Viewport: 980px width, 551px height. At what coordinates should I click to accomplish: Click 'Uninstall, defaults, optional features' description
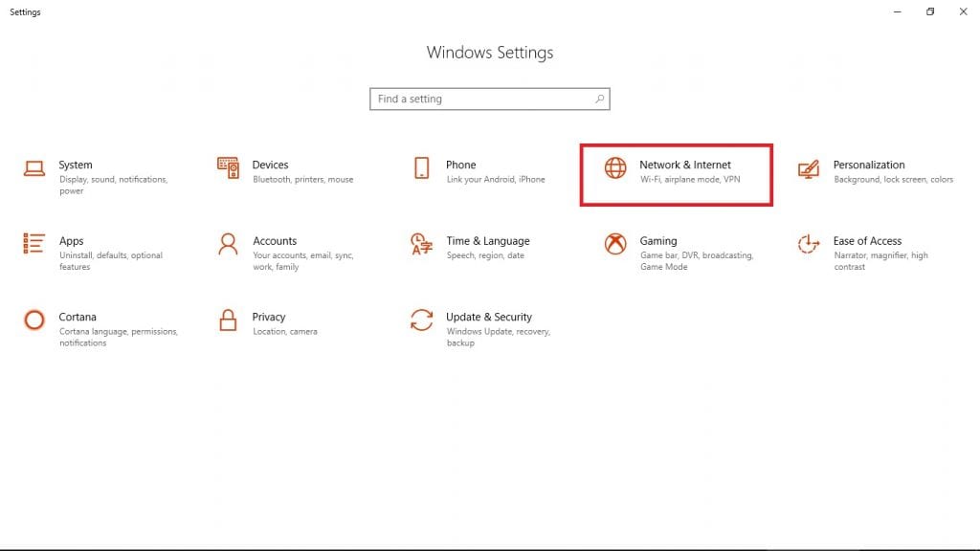click(111, 261)
